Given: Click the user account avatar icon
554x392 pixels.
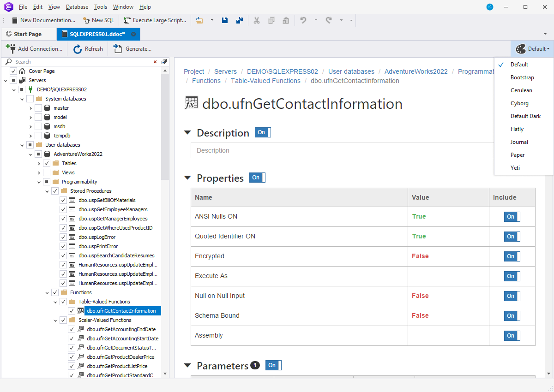Looking at the screenshot, I should (x=490, y=7).
